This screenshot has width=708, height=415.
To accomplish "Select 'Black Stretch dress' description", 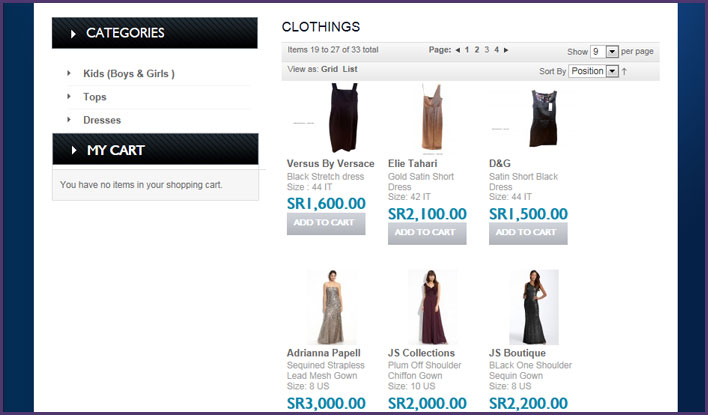I will click(x=325, y=177).
